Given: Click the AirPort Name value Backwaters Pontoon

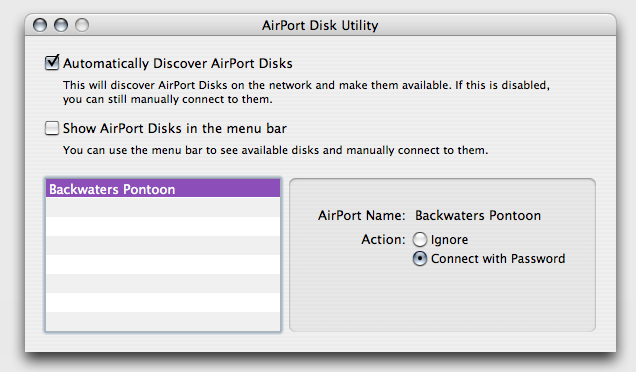Looking at the screenshot, I should coord(478,215).
